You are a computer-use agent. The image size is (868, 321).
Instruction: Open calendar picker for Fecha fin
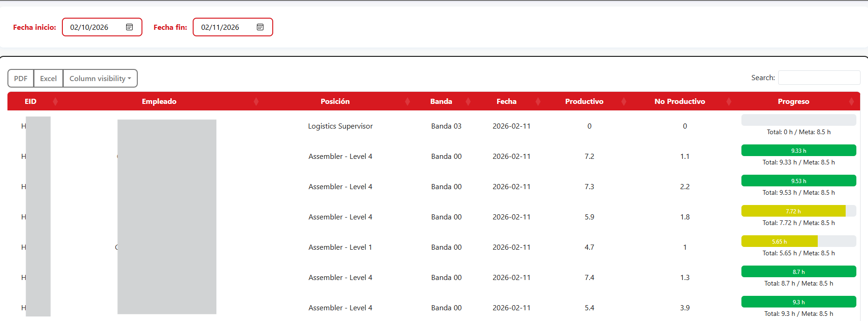[260, 27]
